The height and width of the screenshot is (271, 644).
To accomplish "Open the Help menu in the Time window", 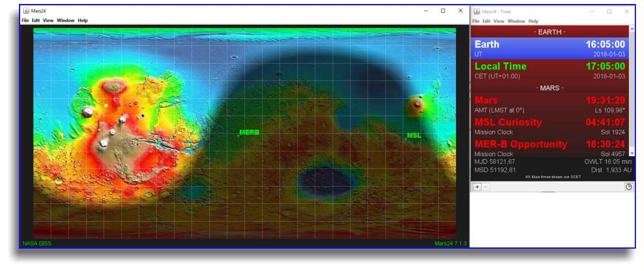I will (x=533, y=21).
